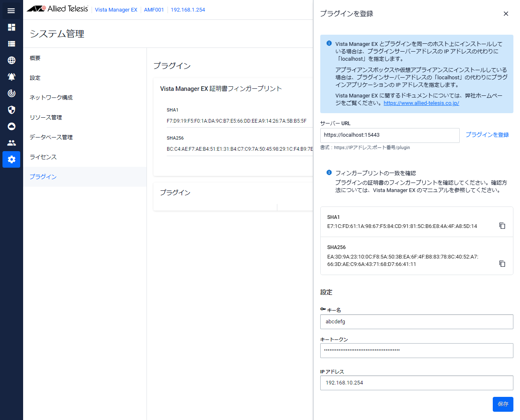Image resolution: width=520 pixels, height=420 pixels.
Task: Open the allied-telesis.co.jp documentation link
Action: coord(421,103)
